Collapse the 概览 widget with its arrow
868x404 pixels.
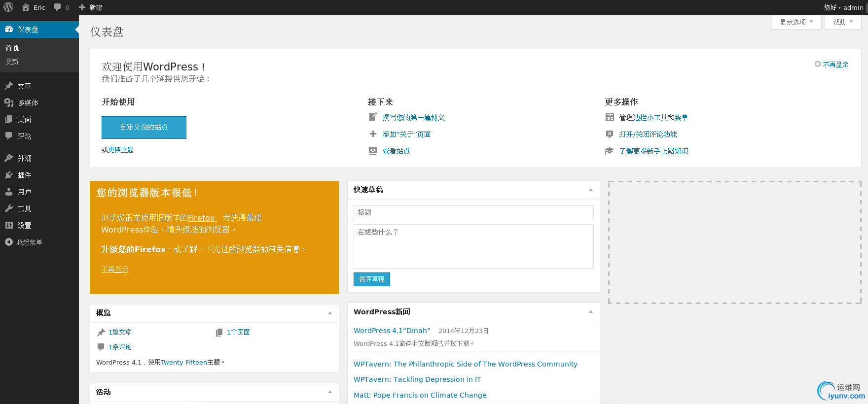(330, 313)
